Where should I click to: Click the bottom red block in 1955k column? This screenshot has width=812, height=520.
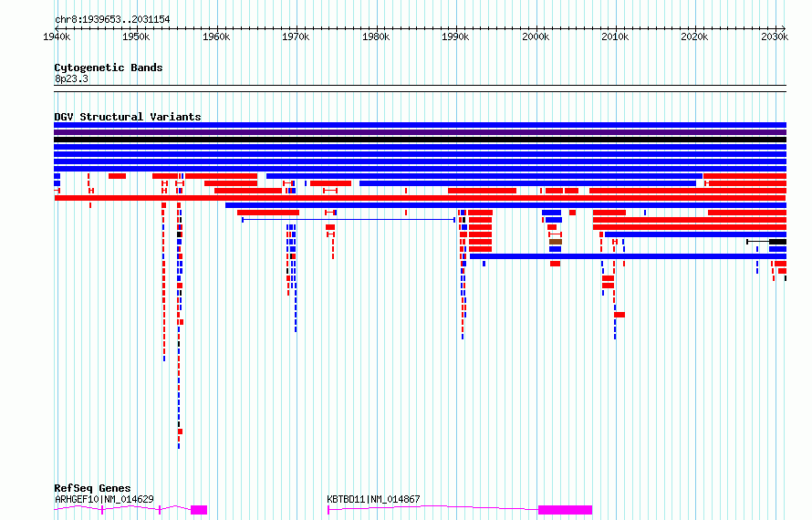[x=181, y=432]
